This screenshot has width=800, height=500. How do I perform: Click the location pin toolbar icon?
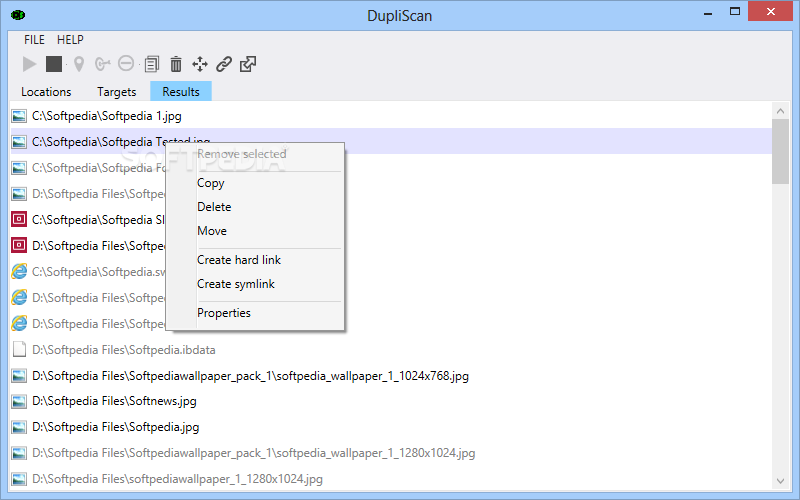pyautogui.click(x=79, y=64)
